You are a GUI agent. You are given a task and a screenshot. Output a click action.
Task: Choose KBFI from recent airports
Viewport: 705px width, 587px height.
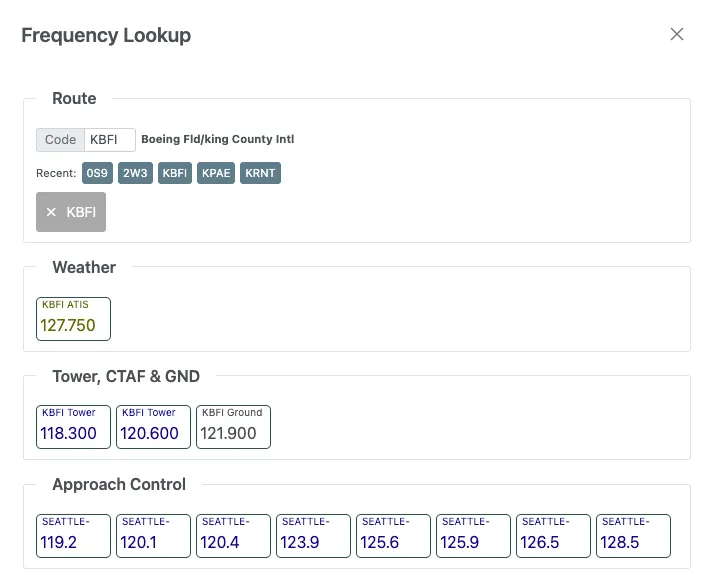click(174, 173)
